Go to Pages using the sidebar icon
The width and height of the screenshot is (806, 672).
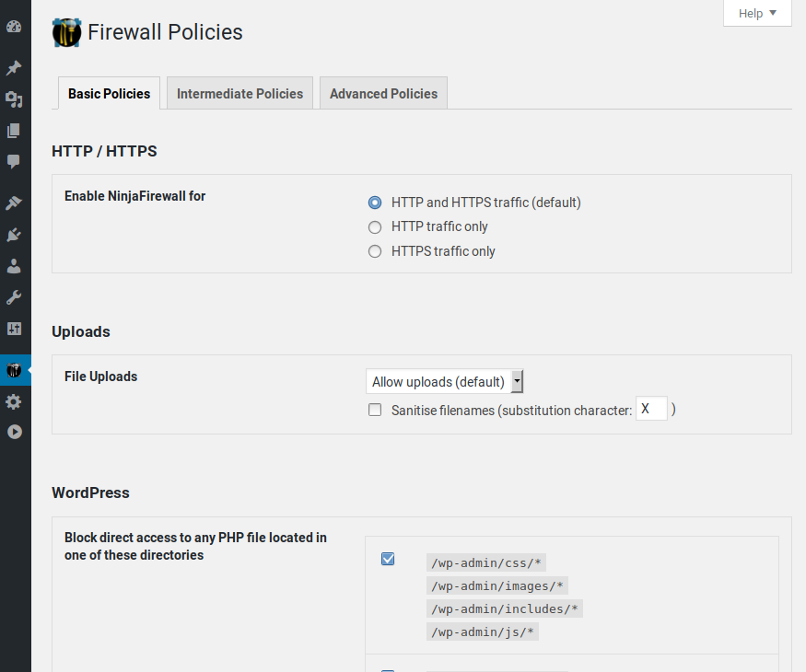[x=14, y=131]
